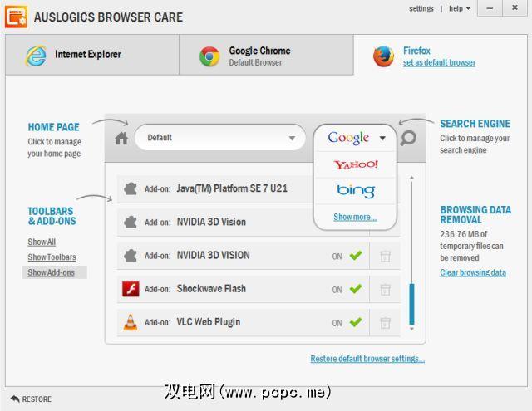Viewport: 532px width, 411px height.
Task: Switch to the Internet Explorer tab
Action: pyautogui.click(x=92, y=55)
